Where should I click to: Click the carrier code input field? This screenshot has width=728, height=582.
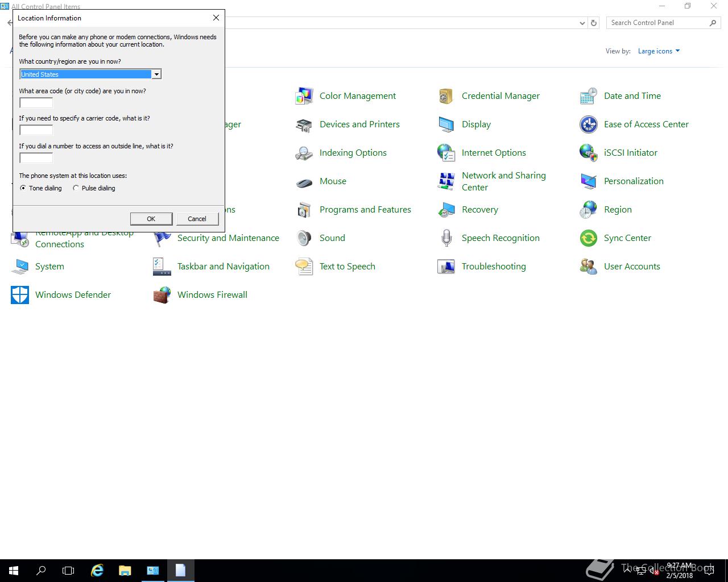coord(36,130)
